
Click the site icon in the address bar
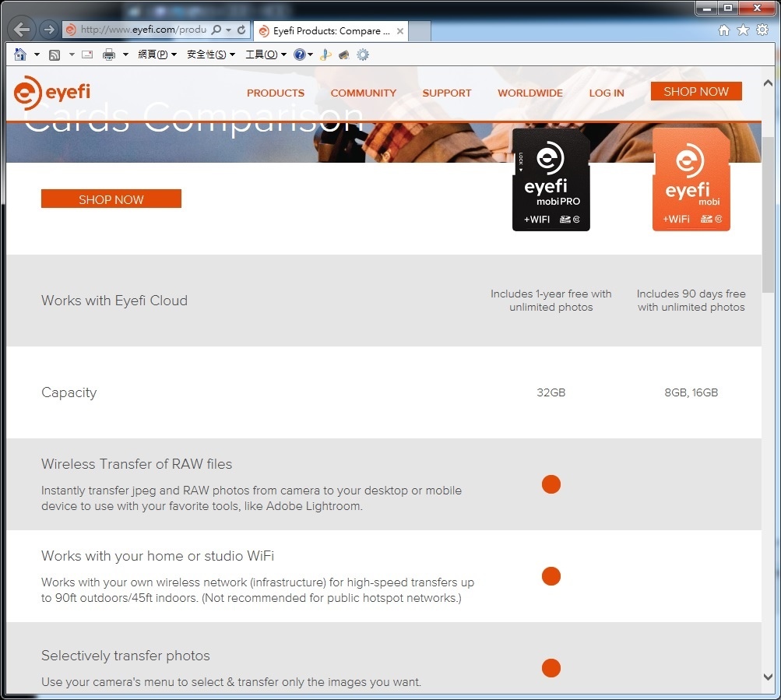[x=71, y=30]
